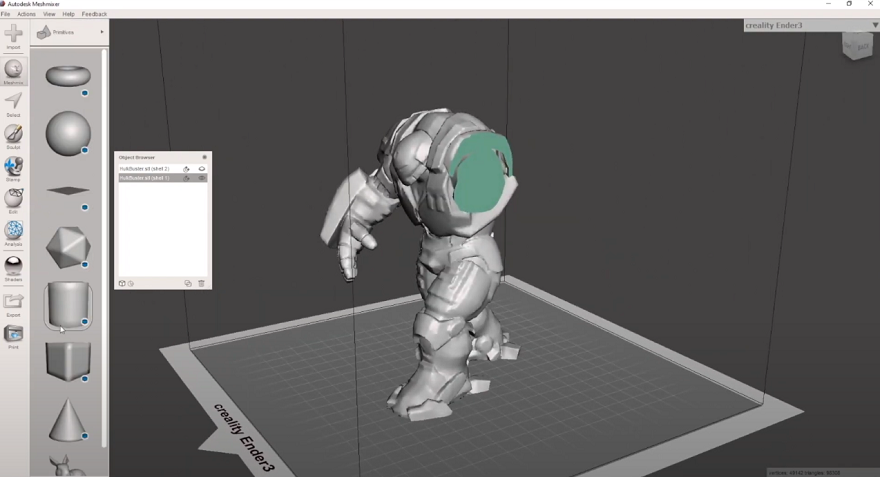Close the Object Browser panel
880x477 pixels.
[204, 157]
